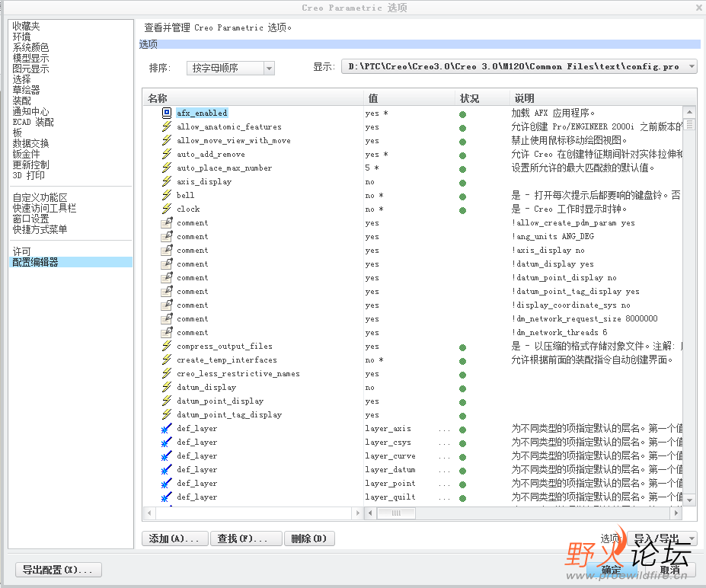Click lightning icon next to axis_display
The height and width of the screenshot is (588, 706).
coord(167,181)
